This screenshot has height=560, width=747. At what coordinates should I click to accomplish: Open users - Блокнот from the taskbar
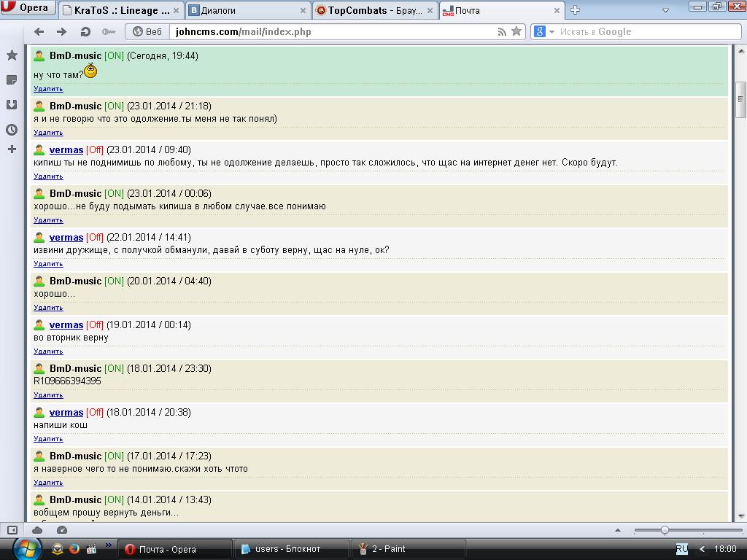287,549
